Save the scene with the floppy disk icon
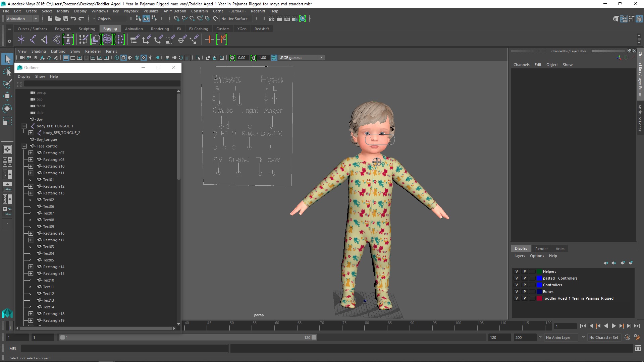 (x=66, y=19)
